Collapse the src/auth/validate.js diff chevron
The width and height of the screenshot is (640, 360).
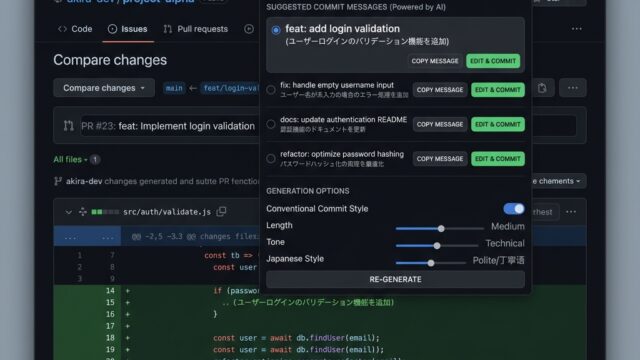click(69, 212)
